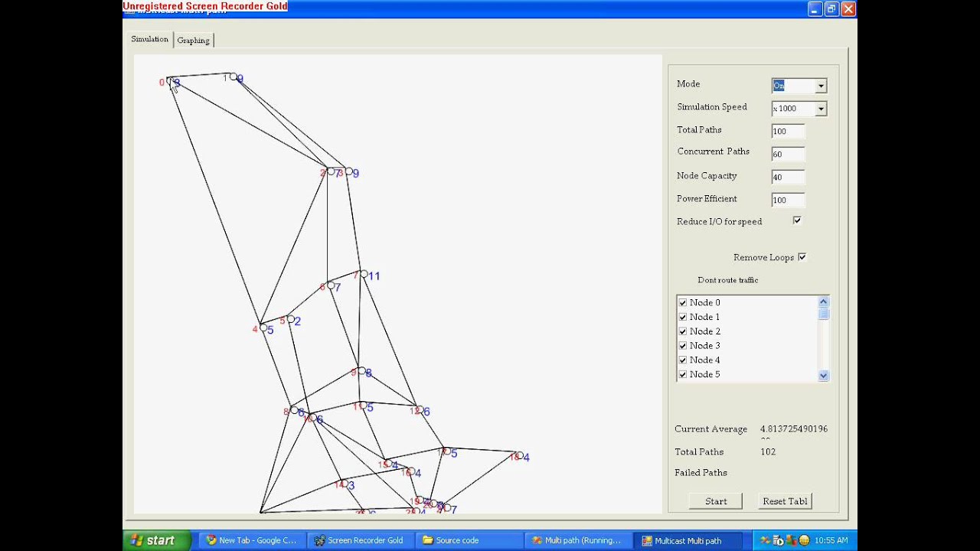
Task: Click the Node Capacity input field
Action: tap(788, 177)
